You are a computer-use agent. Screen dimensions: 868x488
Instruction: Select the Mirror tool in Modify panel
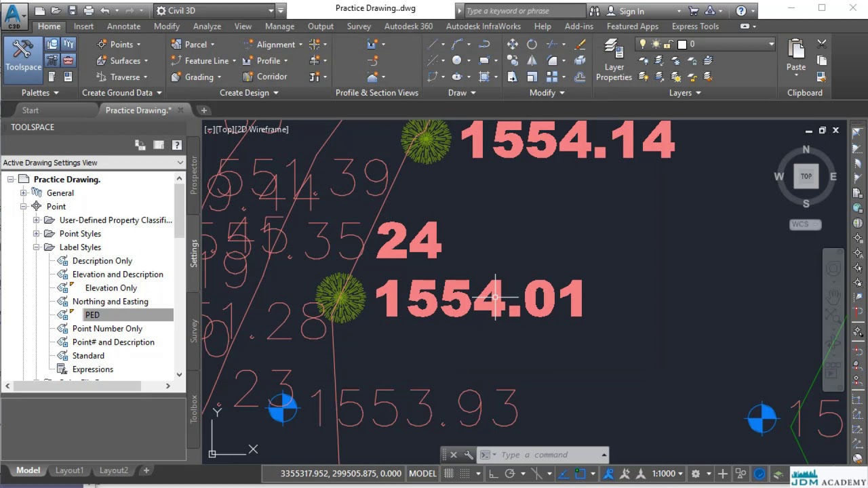[532, 60]
